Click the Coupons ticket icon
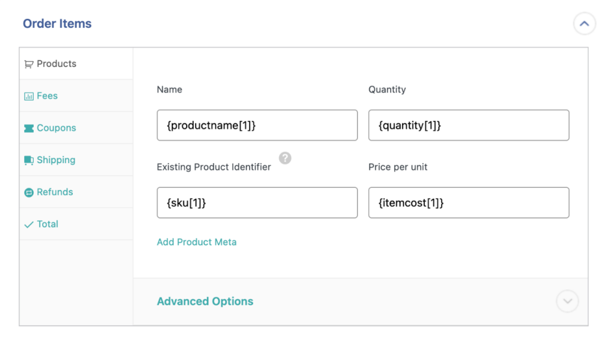The image size is (607, 364). click(28, 129)
